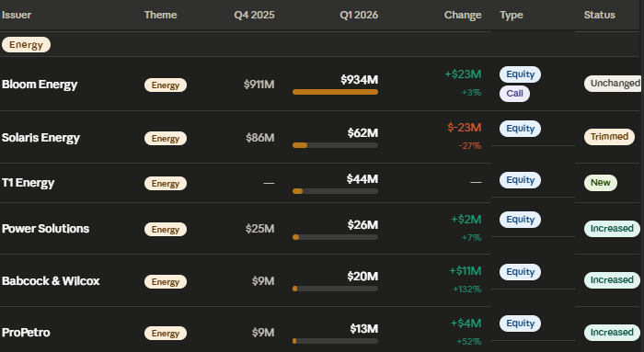Click the Increased badge for ProPetro
Viewport: 644px width, 352px height.
coord(612,333)
